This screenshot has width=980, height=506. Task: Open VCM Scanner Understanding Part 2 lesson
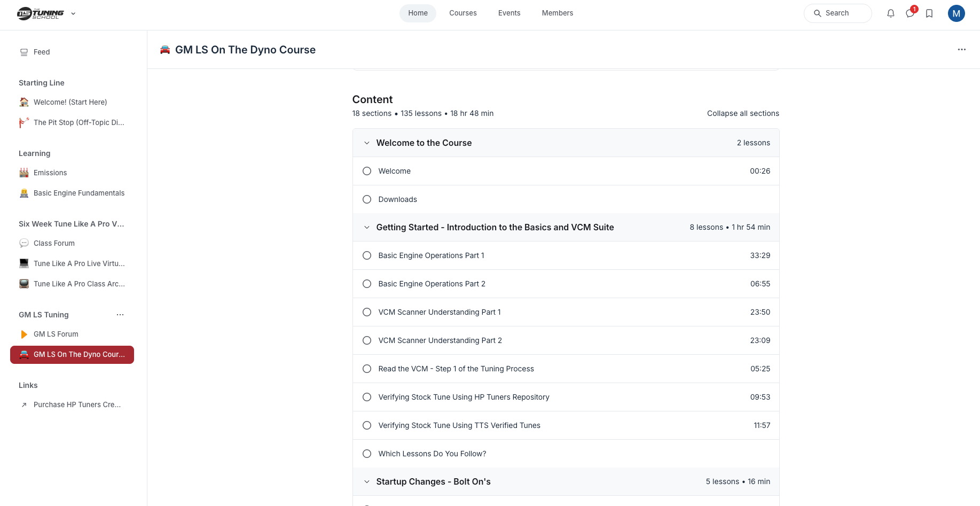[440, 340]
